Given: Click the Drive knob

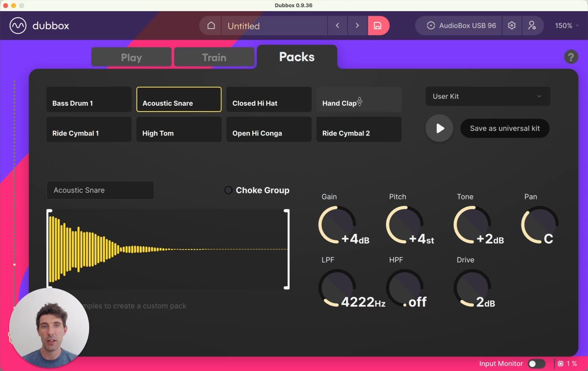Looking at the screenshot, I should point(472,288).
